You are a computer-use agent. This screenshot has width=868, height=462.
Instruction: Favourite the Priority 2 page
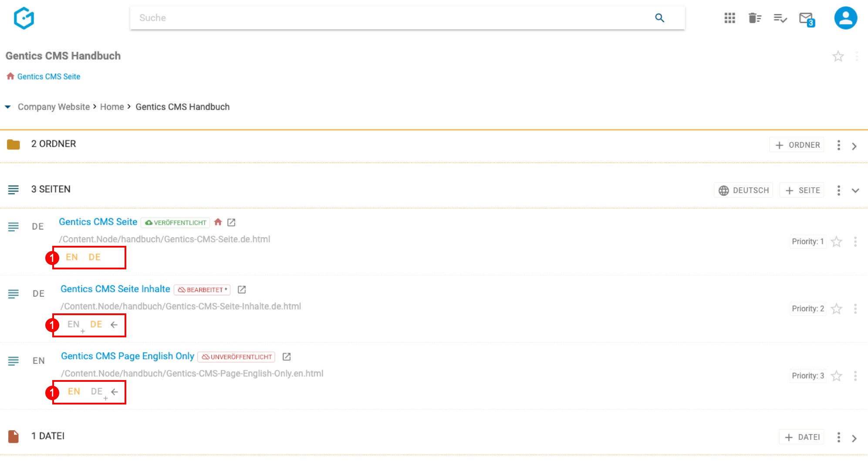(x=836, y=309)
